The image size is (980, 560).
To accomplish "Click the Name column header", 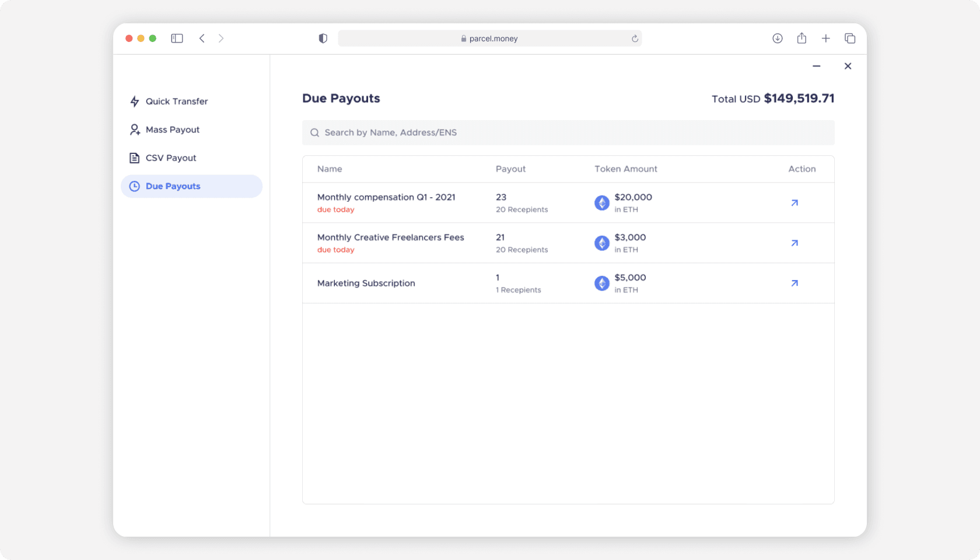I will pos(330,169).
